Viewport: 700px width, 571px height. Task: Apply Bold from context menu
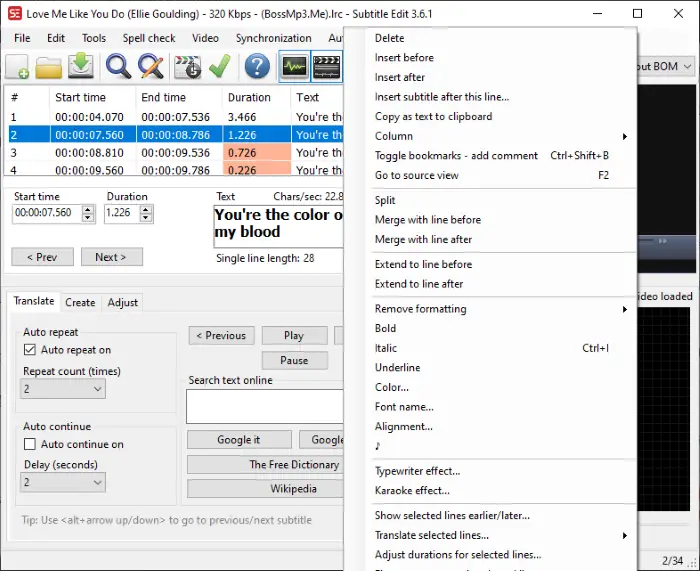[x=386, y=329]
